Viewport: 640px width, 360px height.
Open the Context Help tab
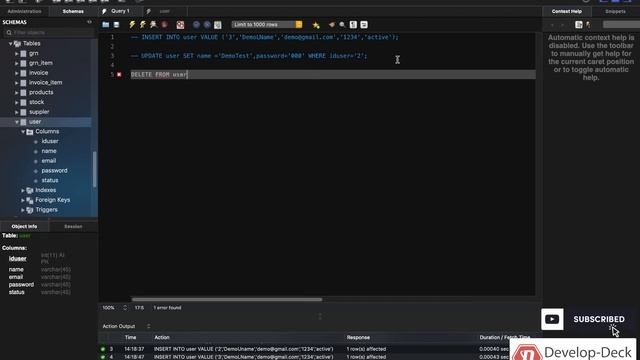pos(567,11)
